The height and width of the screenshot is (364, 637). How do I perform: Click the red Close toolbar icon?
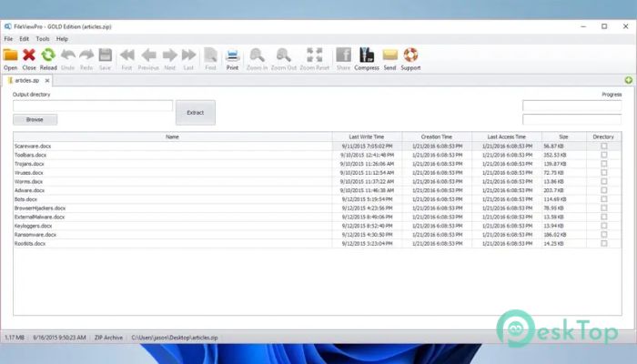tap(29, 55)
